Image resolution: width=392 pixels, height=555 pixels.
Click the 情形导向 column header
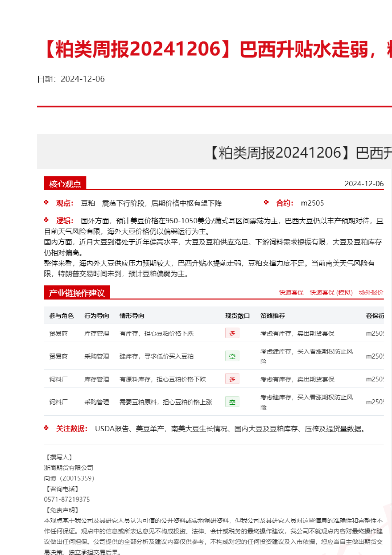(x=132, y=316)
